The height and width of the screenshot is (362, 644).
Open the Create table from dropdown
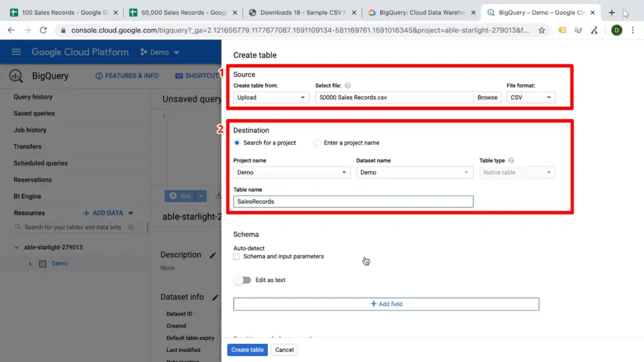point(270,97)
